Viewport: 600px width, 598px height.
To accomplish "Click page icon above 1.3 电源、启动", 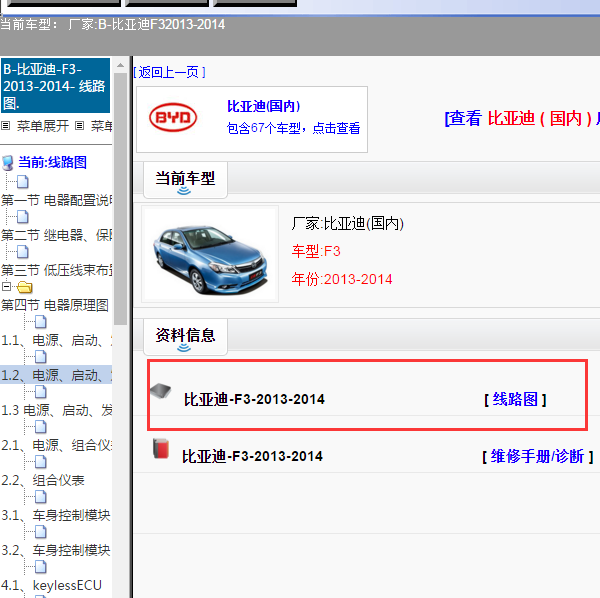I will point(41,392).
